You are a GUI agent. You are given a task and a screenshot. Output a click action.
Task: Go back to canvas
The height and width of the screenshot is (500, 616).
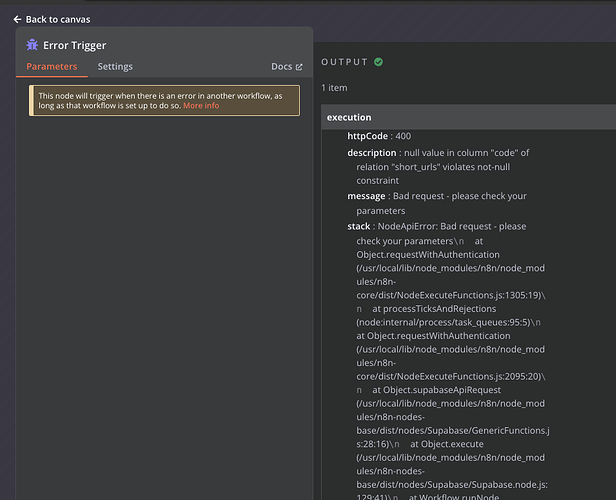click(x=51, y=19)
